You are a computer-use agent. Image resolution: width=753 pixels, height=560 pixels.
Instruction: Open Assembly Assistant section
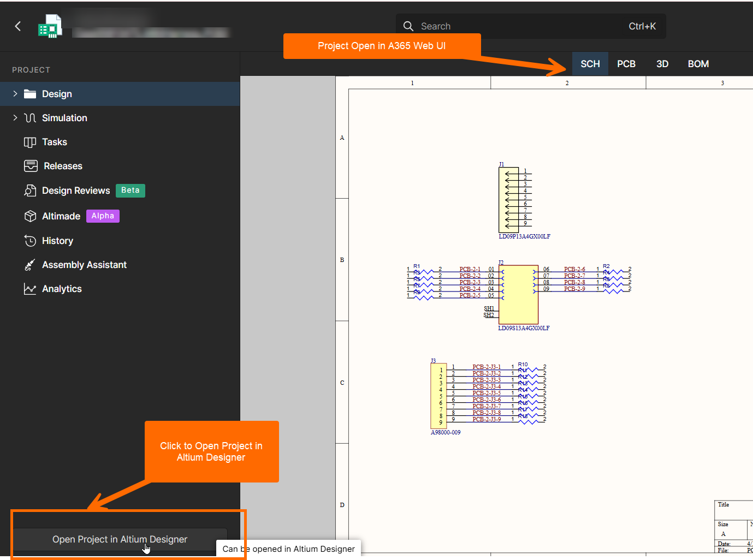[84, 265]
